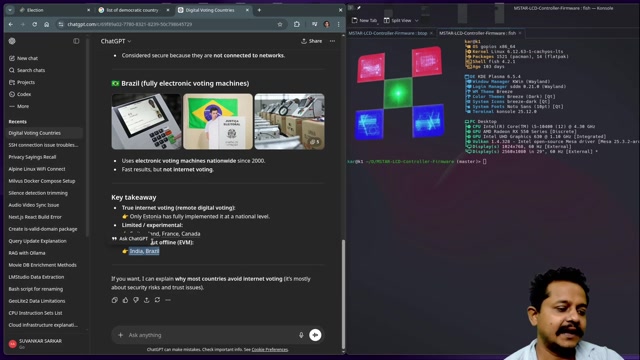The image size is (640, 360).
Task: Share this conversation
Action: 311,41
